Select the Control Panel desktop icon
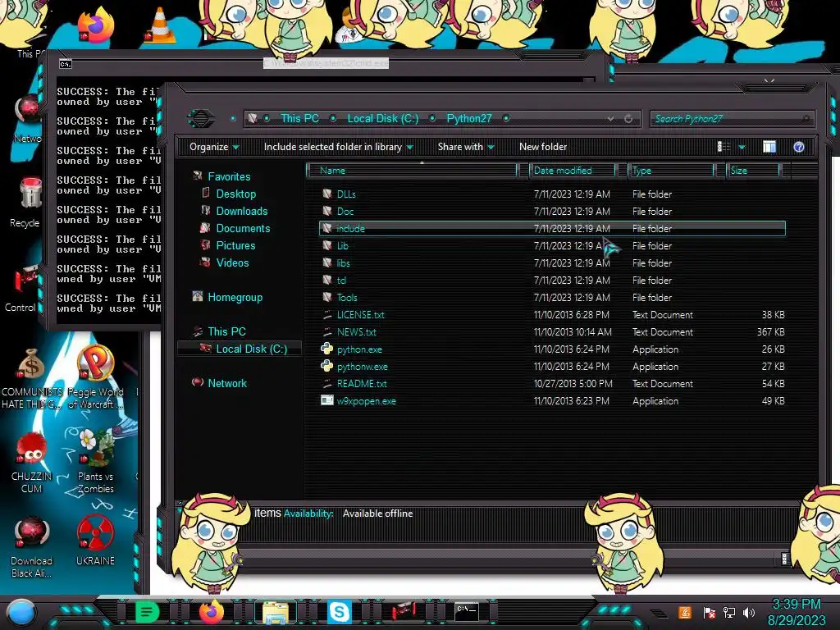The height and width of the screenshot is (630, 840). 27,281
